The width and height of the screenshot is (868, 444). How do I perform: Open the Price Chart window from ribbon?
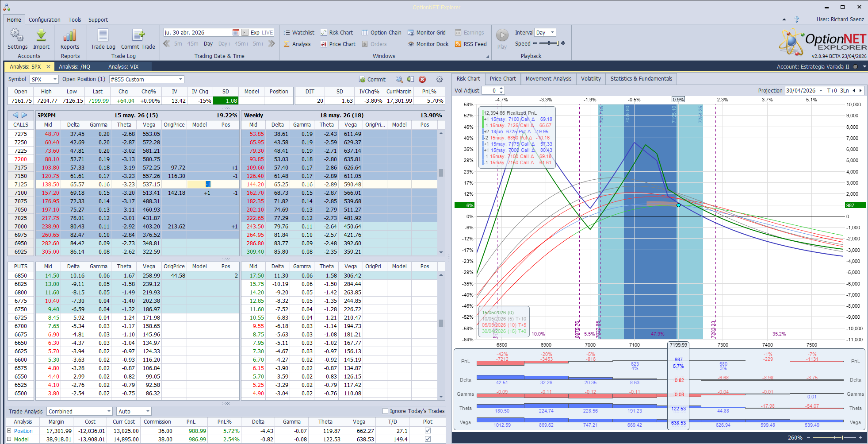(338, 44)
